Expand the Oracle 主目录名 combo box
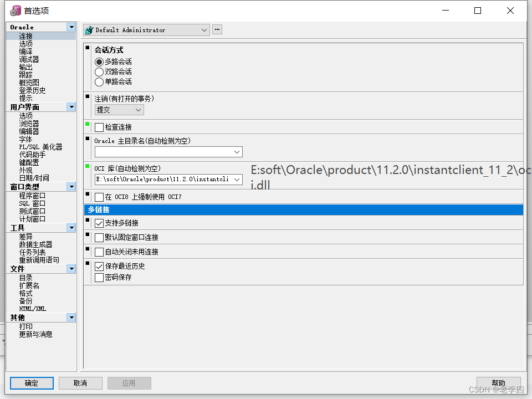Screen dimensions: 532x399 [x=237, y=152]
